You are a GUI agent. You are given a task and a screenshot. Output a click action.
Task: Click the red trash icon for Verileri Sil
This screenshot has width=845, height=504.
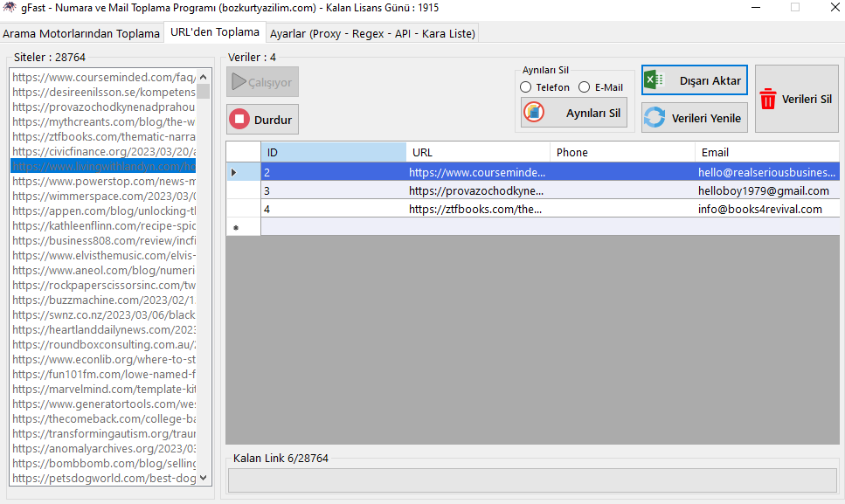pos(767,99)
